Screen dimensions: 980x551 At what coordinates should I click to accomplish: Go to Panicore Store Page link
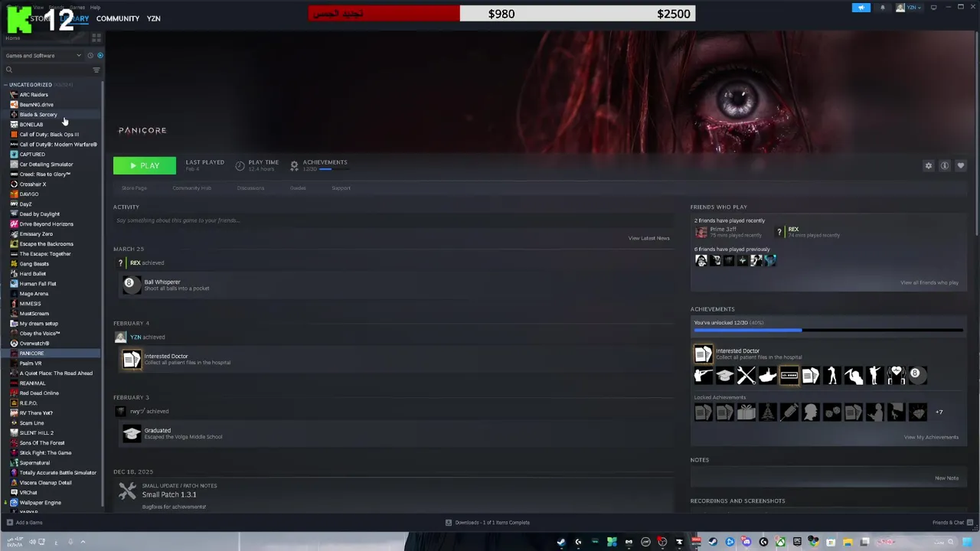(x=134, y=188)
